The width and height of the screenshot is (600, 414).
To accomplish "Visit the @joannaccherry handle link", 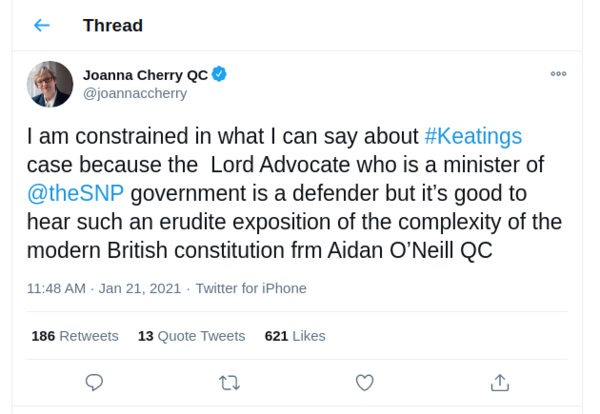I will pyautogui.click(x=134, y=93).
